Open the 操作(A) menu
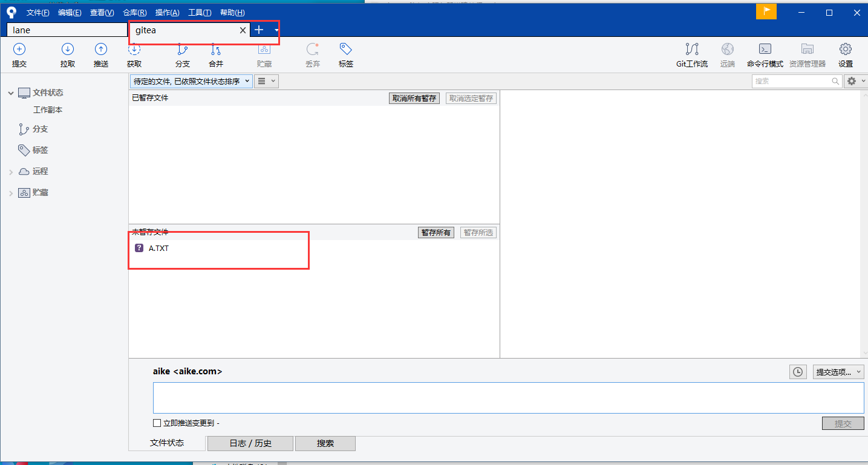The image size is (868, 465). pos(167,13)
